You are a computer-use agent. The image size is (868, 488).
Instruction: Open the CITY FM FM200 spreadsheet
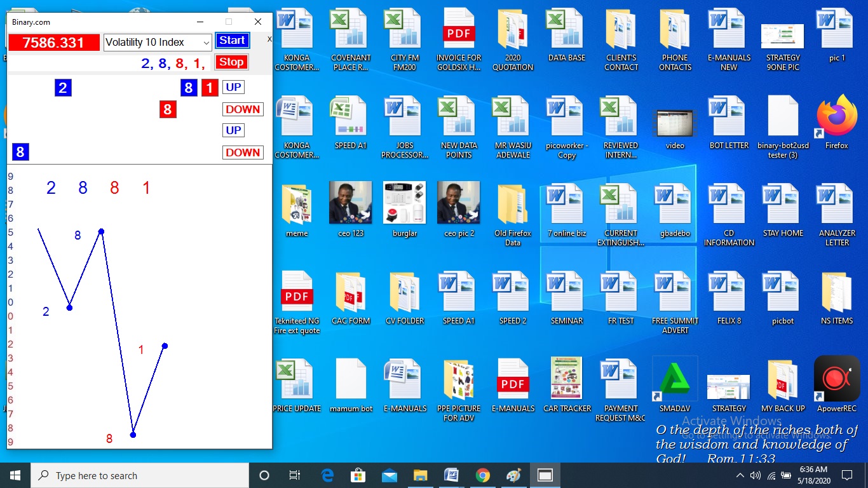pyautogui.click(x=405, y=39)
